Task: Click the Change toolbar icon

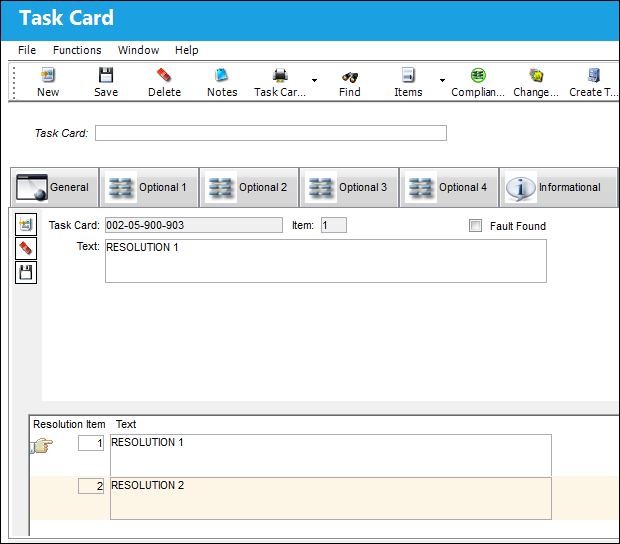Action: pos(536,75)
